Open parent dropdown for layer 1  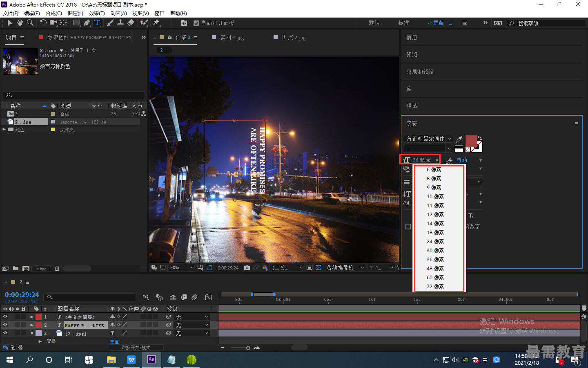(x=192, y=317)
